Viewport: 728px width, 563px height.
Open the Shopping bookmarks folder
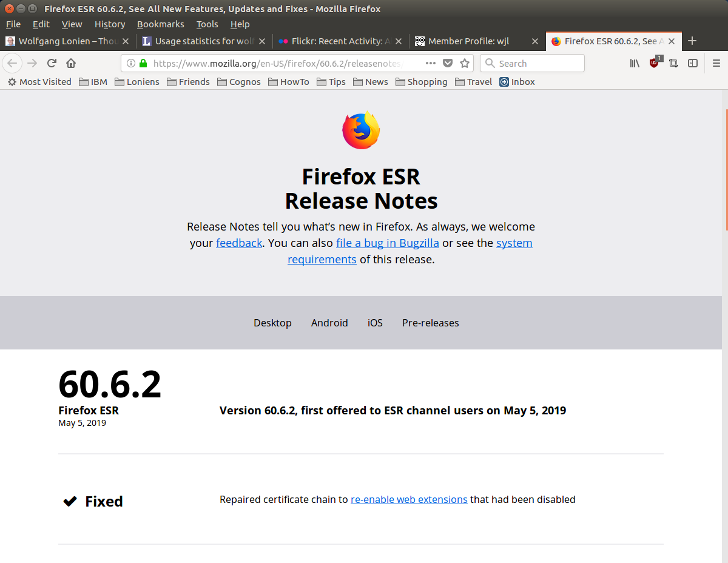click(x=421, y=82)
